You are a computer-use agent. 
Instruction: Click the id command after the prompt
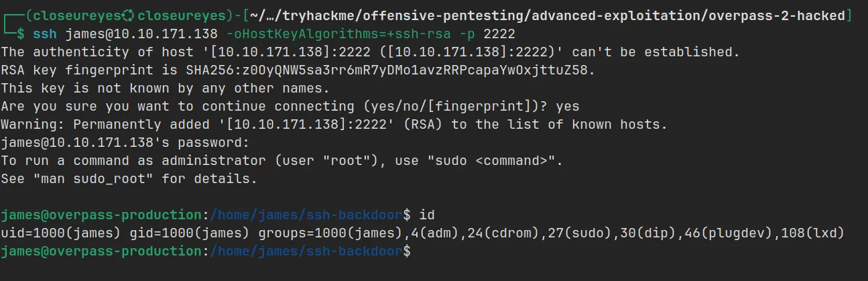tap(428, 215)
